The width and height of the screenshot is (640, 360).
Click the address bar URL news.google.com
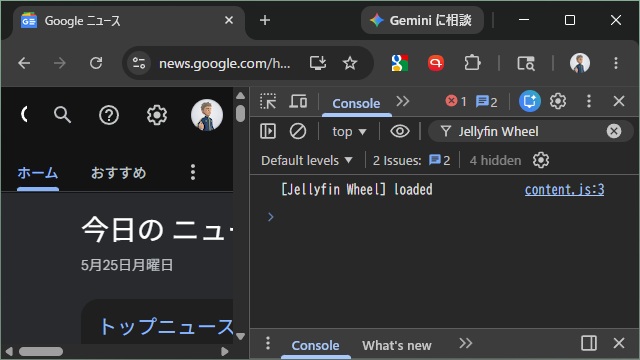click(224, 64)
